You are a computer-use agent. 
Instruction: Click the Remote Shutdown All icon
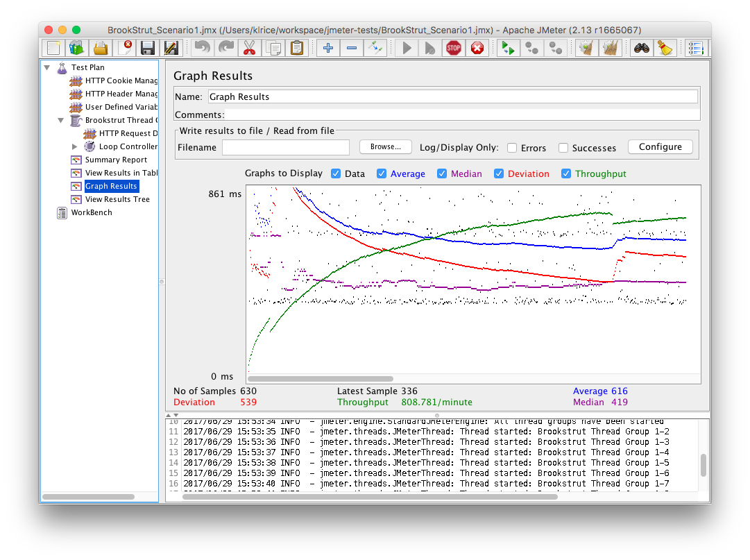pyautogui.click(x=555, y=48)
